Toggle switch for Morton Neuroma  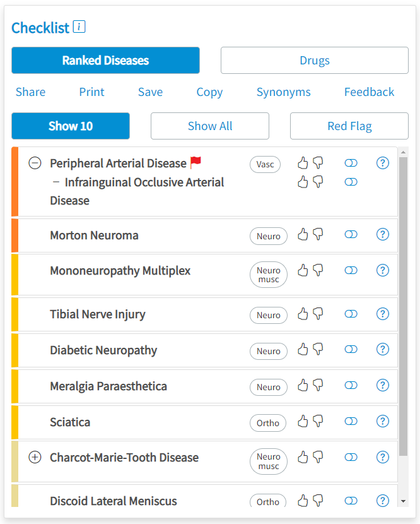click(x=351, y=234)
